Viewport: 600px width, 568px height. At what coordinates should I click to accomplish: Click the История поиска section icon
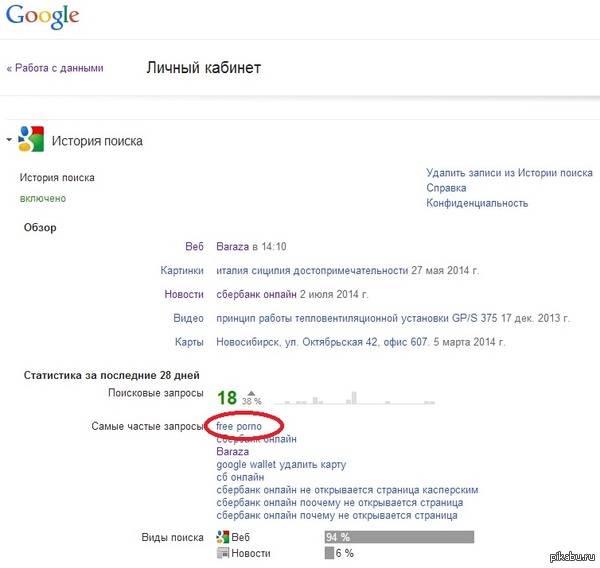[31, 140]
